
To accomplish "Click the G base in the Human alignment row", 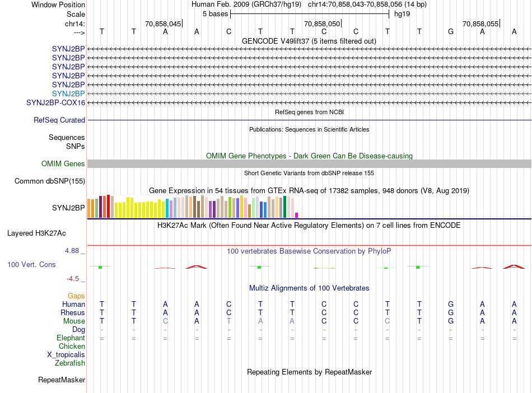I will click(x=451, y=304).
